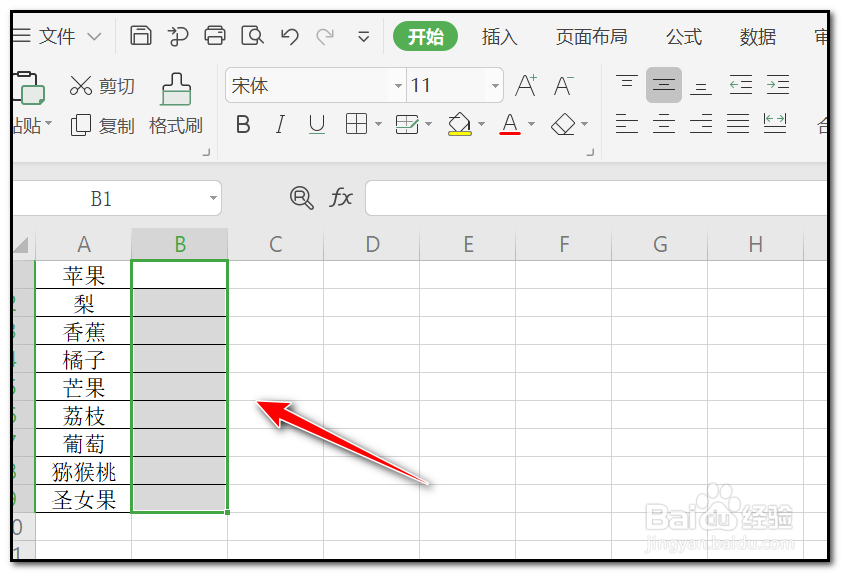Open Print Preview icon

252,36
